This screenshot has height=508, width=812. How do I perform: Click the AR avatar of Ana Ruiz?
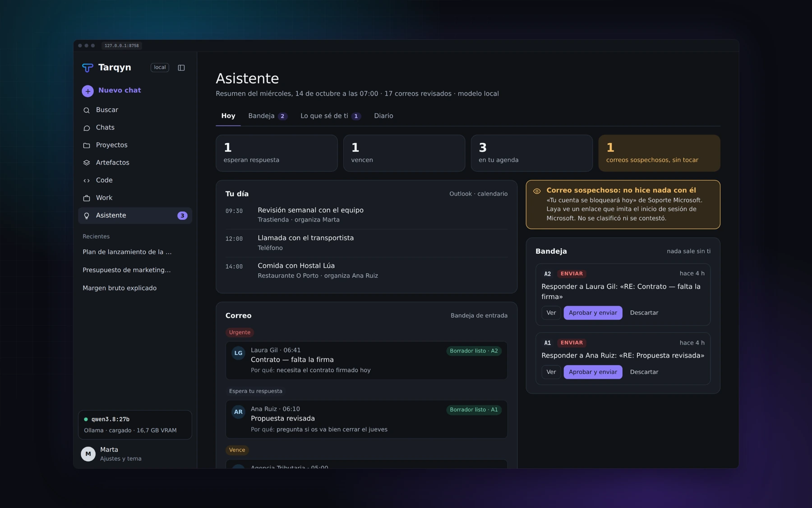(238, 412)
